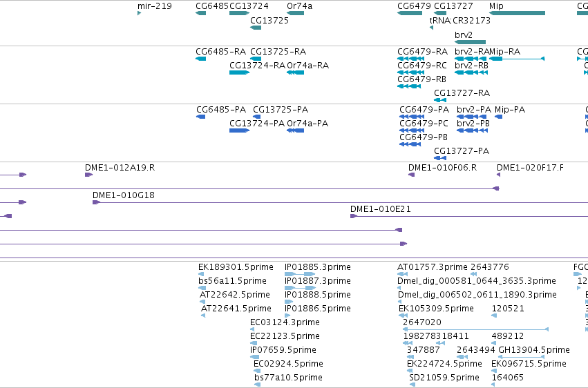The image size is (588, 388).
Task: Open the bs56a11.5prime EST label
Action: tap(232, 281)
